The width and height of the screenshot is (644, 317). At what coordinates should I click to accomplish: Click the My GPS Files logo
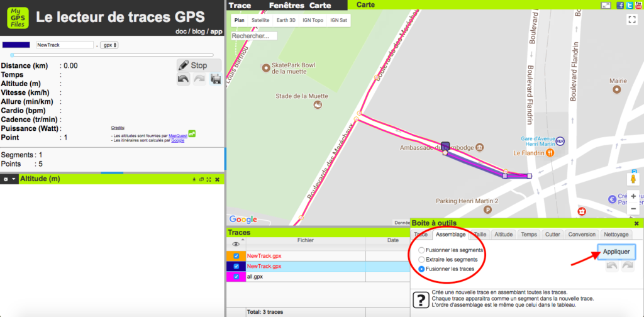pos(18,17)
